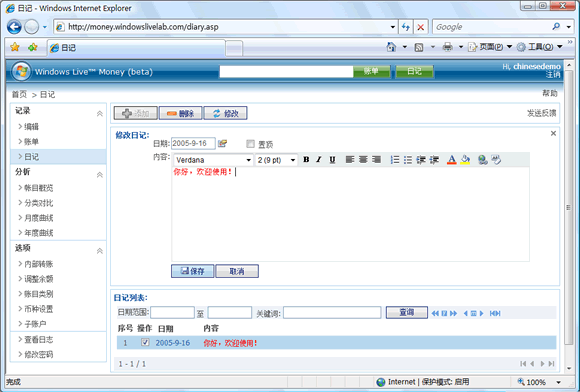Click the double-right forward blue arrow

tap(453, 313)
